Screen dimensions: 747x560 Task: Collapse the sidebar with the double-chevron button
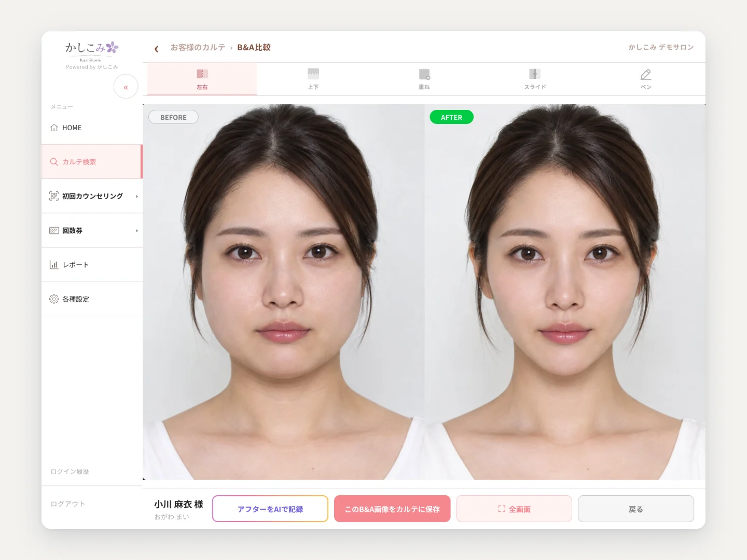126,87
